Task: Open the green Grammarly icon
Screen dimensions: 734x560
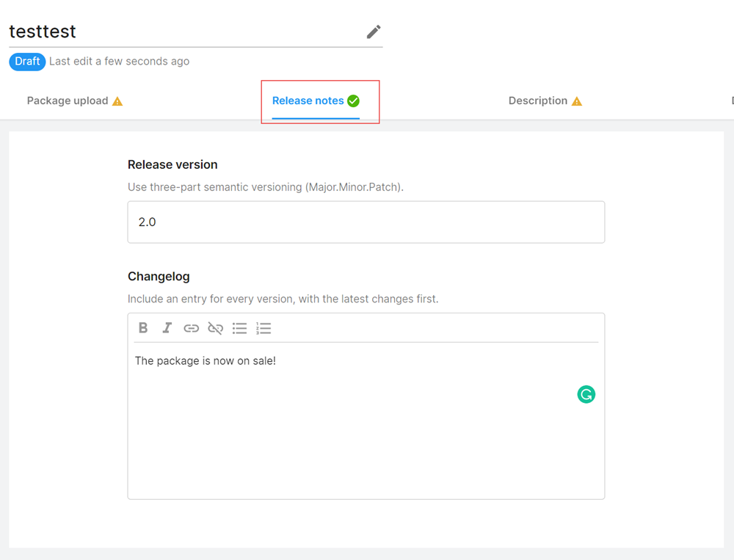Action: tap(586, 394)
